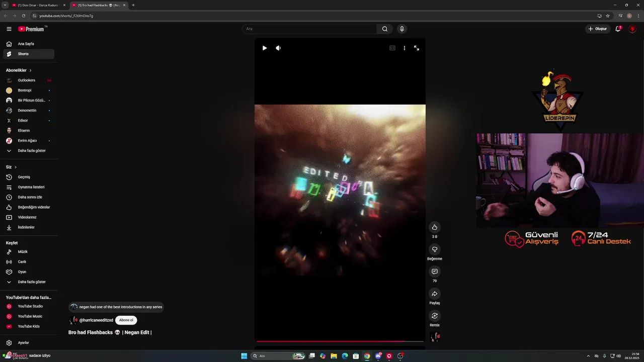
Task: Open the sound thumbnail below Remix
Action: click(435, 337)
